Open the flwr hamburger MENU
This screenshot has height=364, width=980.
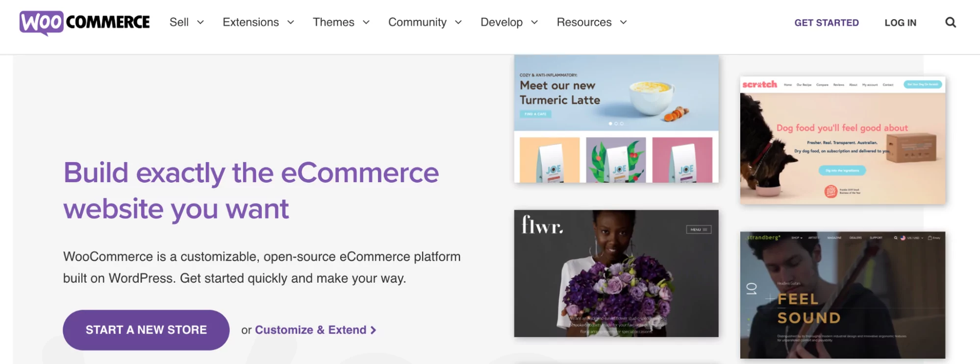click(698, 229)
